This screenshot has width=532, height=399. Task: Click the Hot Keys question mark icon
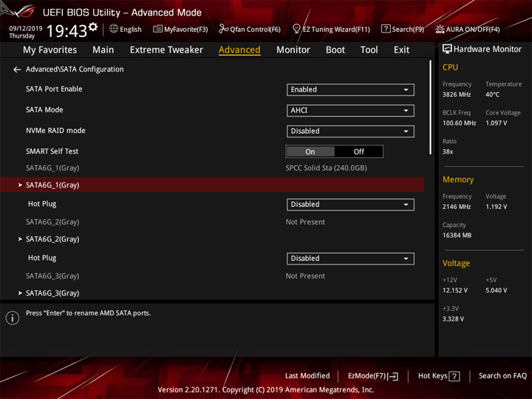tap(454, 376)
